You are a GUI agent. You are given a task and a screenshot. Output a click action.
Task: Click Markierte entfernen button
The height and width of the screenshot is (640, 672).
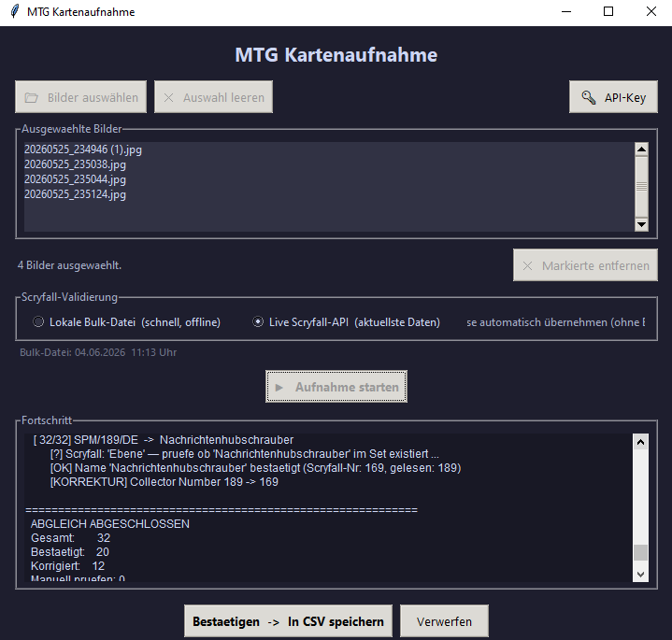pyautogui.click(x=585, y=265)
